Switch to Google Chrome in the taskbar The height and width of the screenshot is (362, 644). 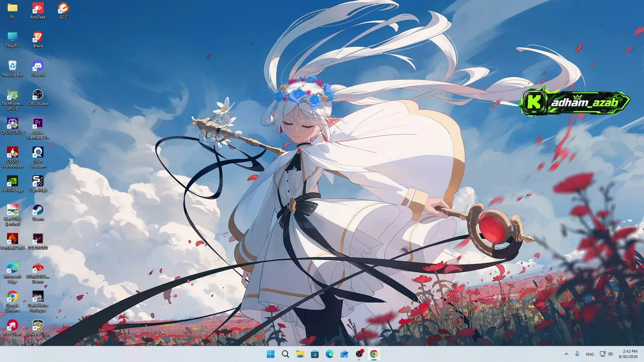374,354
